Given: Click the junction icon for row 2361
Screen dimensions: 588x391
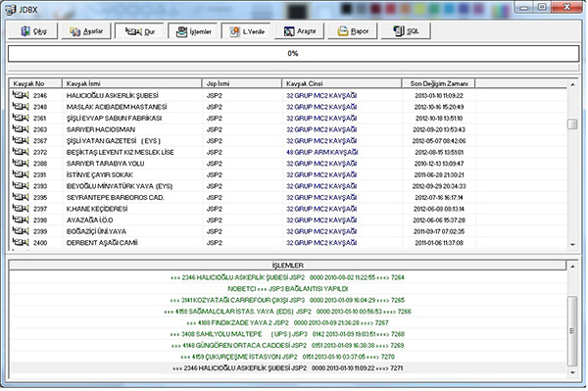Looking at the screenshot, I should (21, 118).
